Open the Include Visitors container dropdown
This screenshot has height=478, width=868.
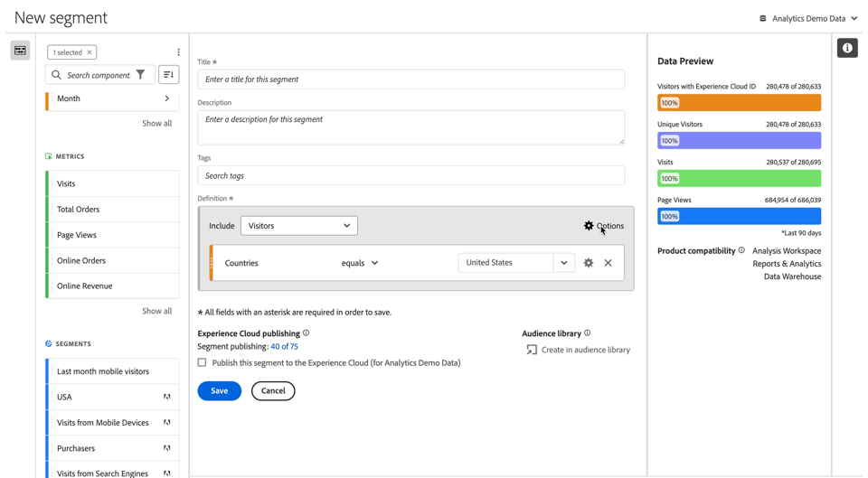(x=299, y=226)
